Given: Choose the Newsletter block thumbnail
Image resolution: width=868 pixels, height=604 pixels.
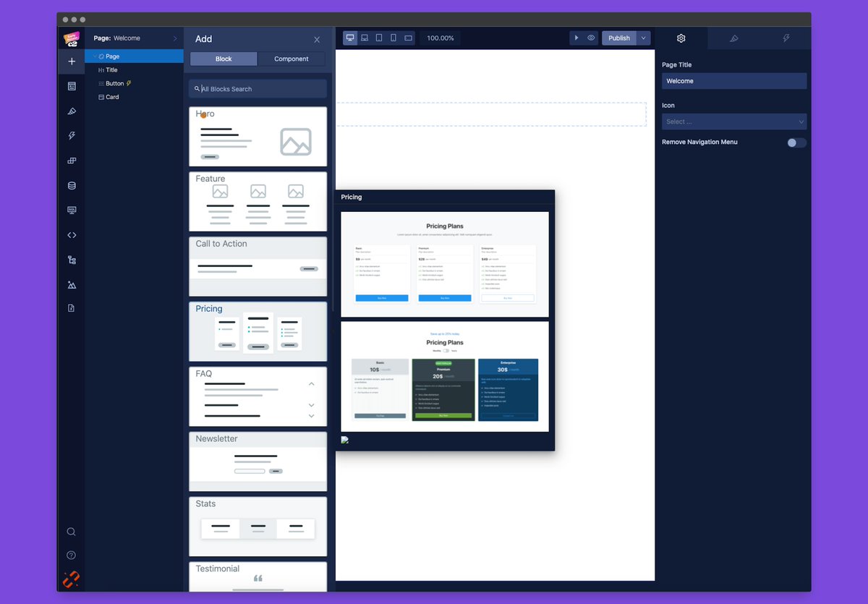Looking at the screenshot, I should pyautogui.click(x=258, y=461).
